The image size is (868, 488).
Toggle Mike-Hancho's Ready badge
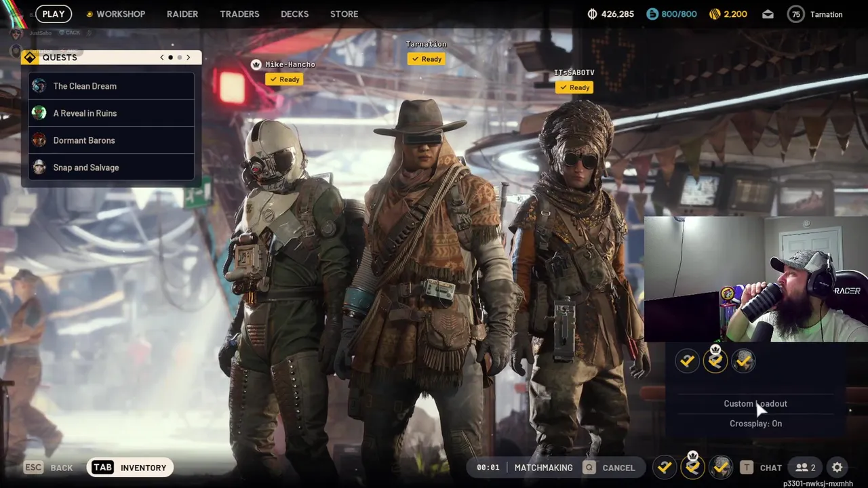tap(284, 79)
